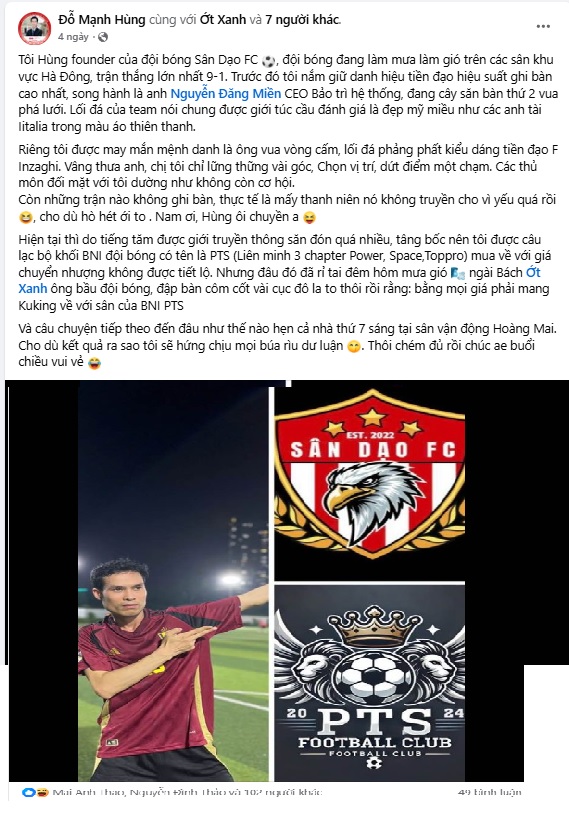The height and width of the screenshot is (825, 569).
Task: Click the tongue-out emoji after 'Hùng ôi chuyền a'
Action: point(310,217)
